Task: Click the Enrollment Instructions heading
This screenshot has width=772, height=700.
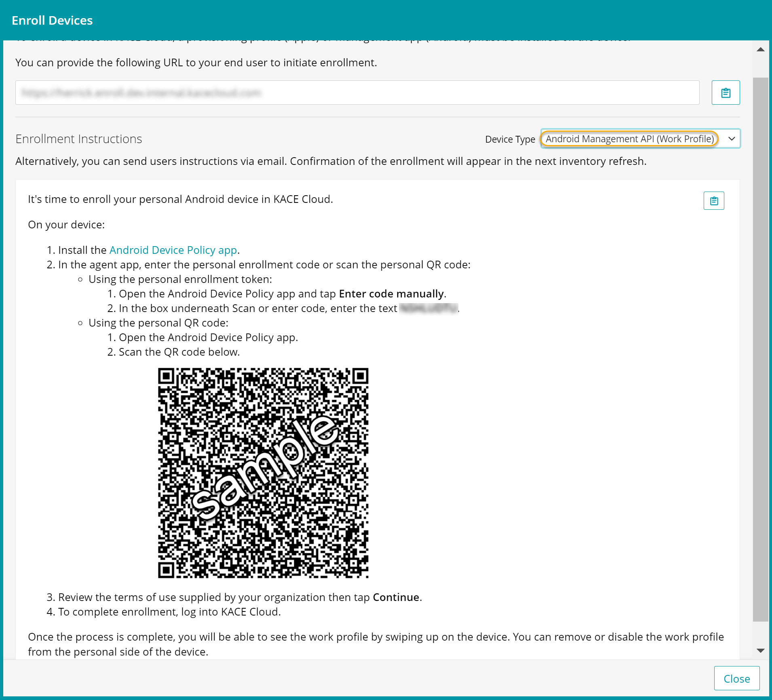Action: (x=79, y=139)
